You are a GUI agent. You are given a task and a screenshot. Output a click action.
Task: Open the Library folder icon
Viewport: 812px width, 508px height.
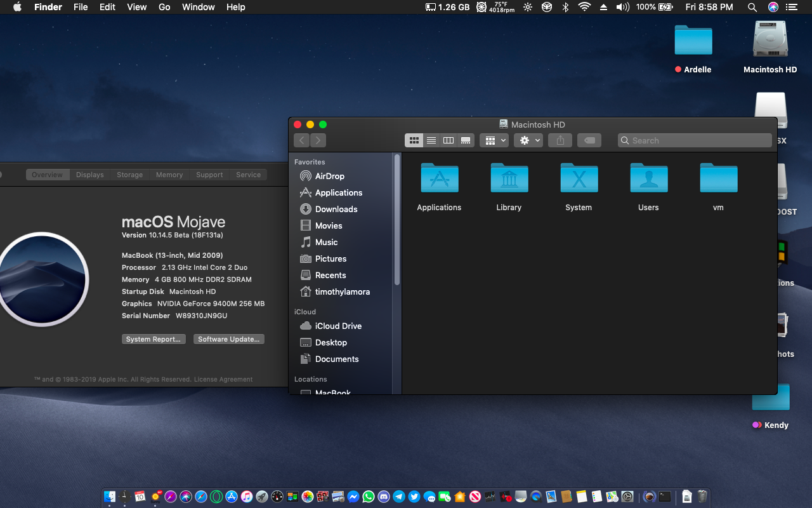click(509, 178)
